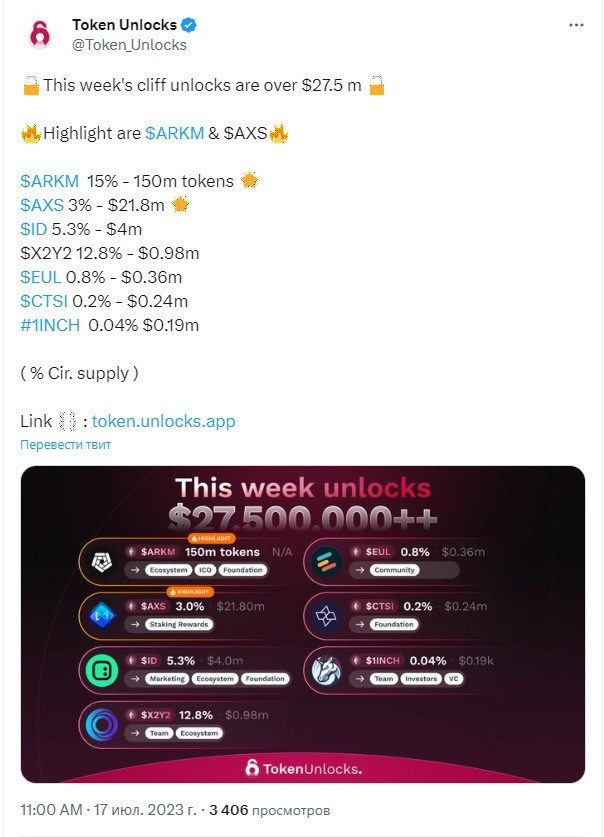Click the ARKM token logo in image
The image size is (604, 837).
(101, 562)
